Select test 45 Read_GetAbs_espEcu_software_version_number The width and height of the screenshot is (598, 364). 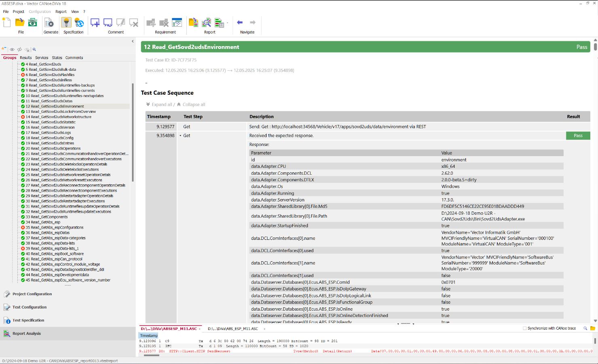(x=68, y=280)
